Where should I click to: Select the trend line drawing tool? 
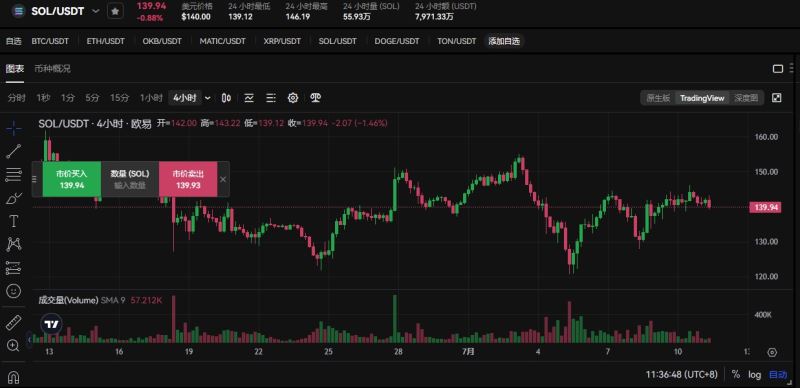(14, 151)
